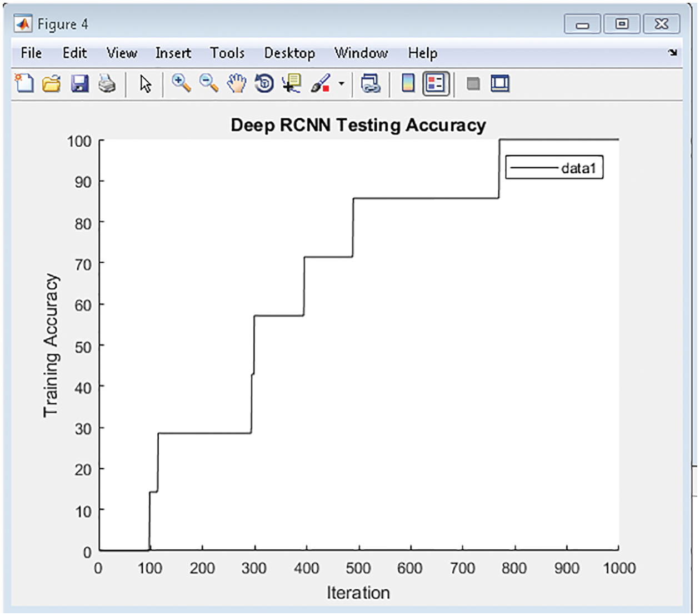
Task: Click the dock arrow in the menu bar
Action: point(673,53)
